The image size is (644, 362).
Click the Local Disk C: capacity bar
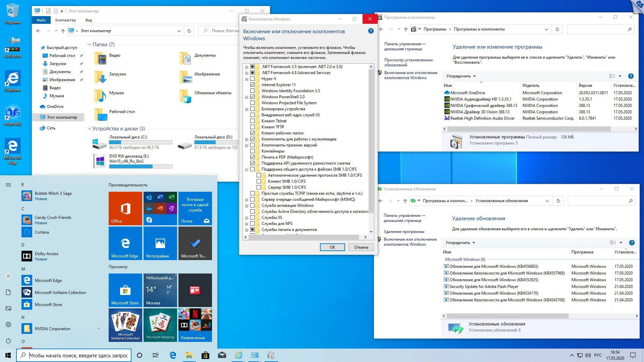point(141,142)
